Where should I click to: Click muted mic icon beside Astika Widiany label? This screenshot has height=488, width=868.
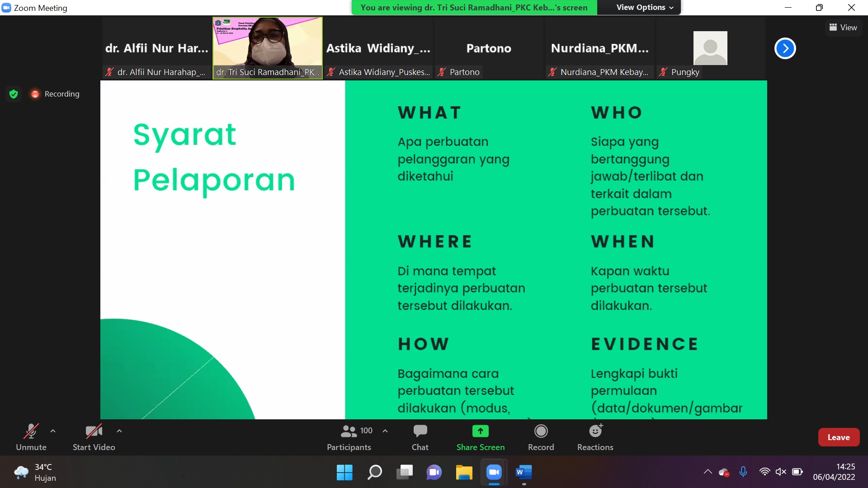click(331, 72)
